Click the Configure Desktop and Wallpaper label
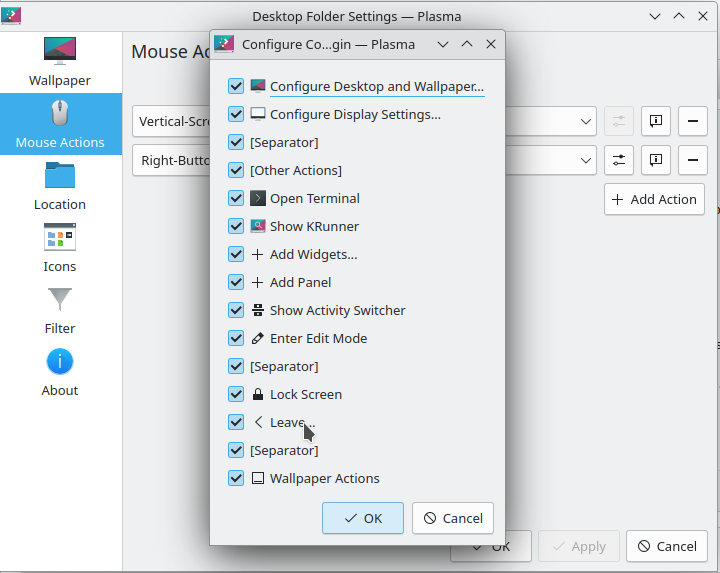This screenshot has width=720, height=573. [376, 87]
